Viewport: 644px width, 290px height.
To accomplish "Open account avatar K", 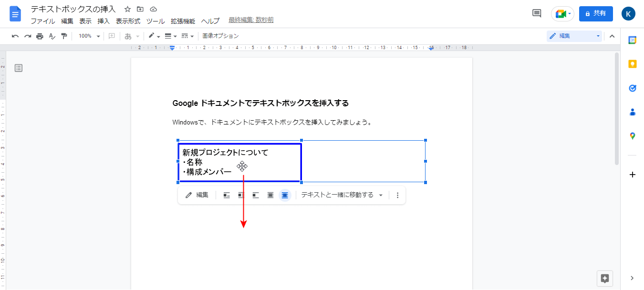I will tap(628, 13).
